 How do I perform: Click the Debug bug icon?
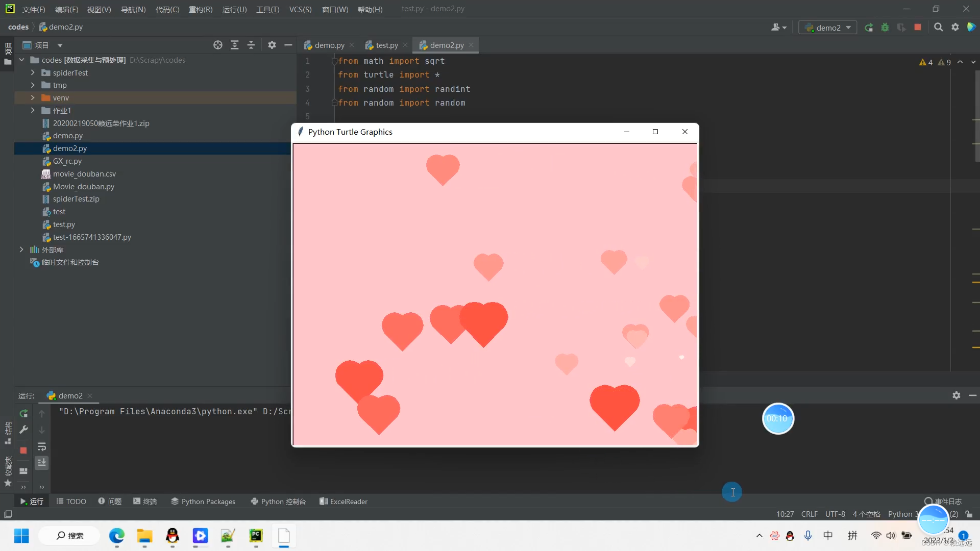pos(885,28)
